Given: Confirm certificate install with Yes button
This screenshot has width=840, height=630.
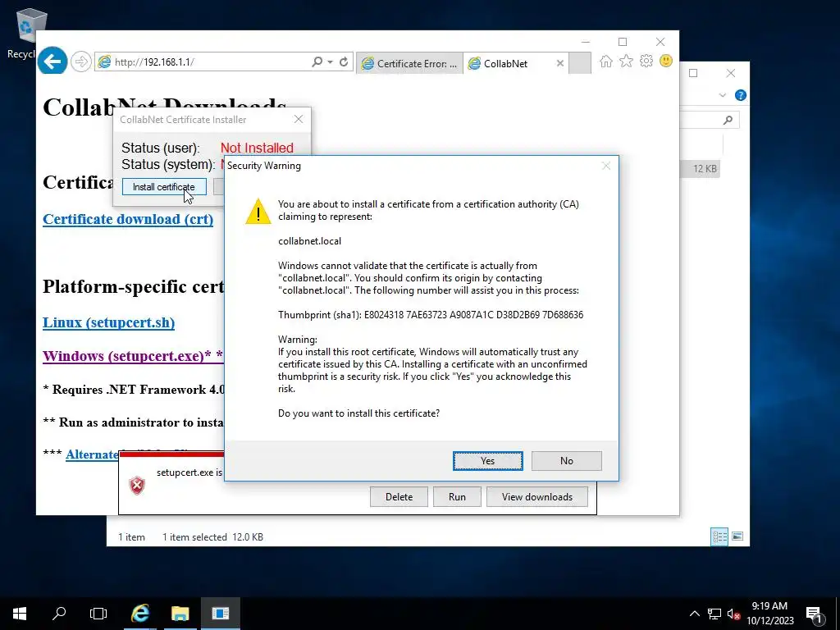Looking at the screenshot, I should click(487, 461).
